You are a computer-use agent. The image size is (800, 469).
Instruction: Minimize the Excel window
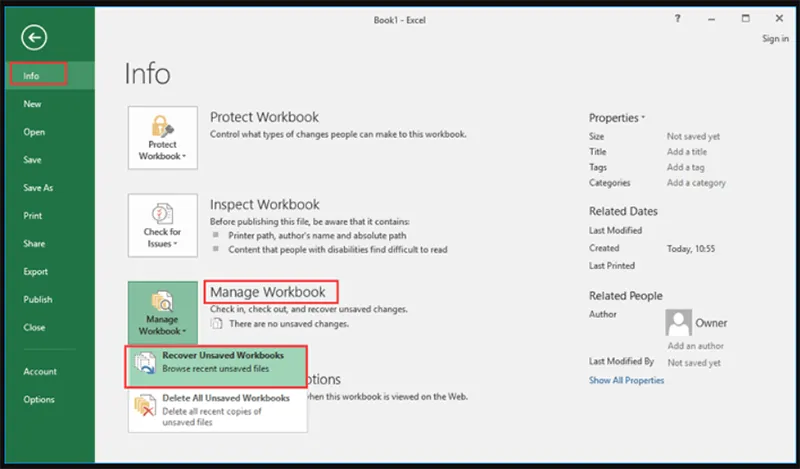[x=711, y=19]
